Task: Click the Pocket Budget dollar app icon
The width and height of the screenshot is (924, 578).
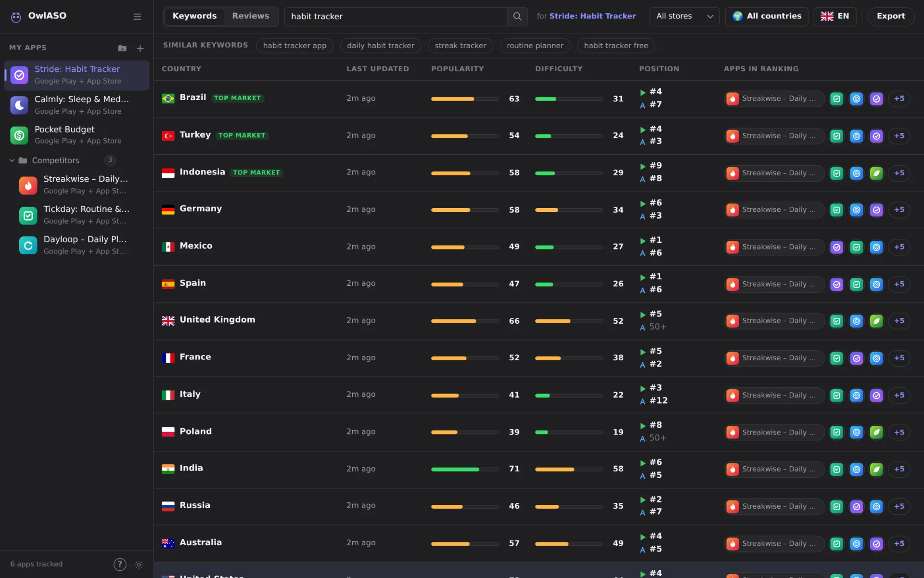Action: (x=19, y=135)
